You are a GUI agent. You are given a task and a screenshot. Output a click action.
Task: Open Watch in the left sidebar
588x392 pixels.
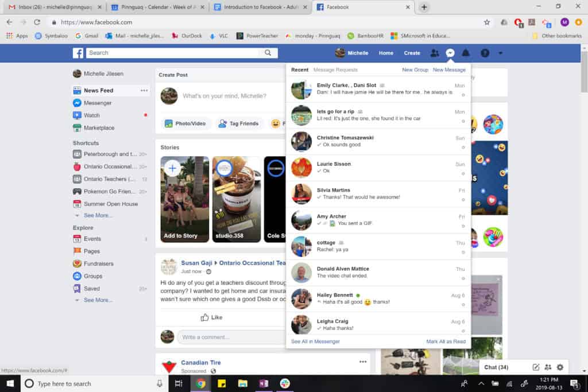[86, 115]
